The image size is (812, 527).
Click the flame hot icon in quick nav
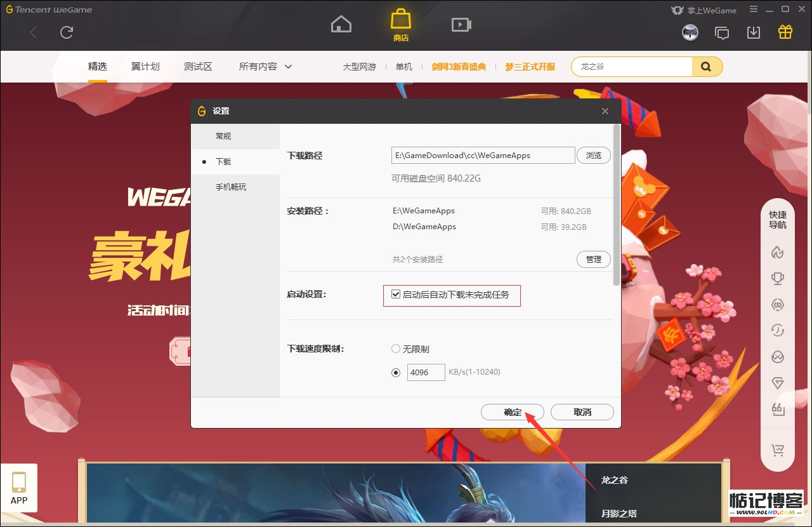tap(777, 252)
